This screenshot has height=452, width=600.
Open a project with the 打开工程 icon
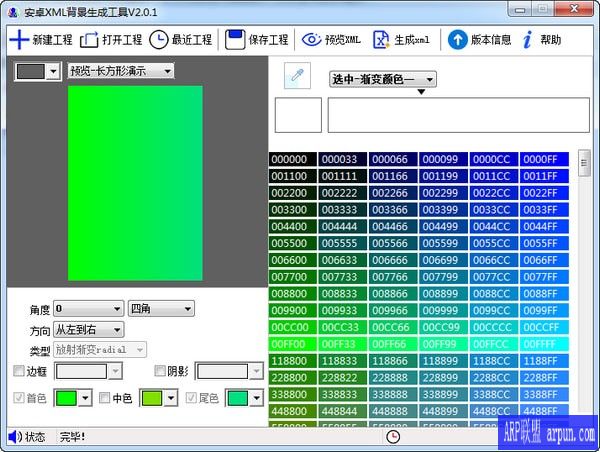click(x=89, y=40)
